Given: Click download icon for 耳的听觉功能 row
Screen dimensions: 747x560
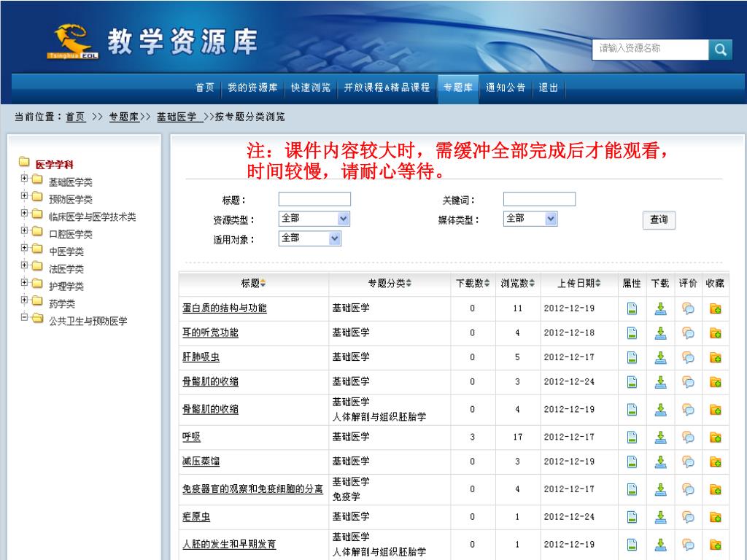Looking at the screenshot, I should (660, 333).
